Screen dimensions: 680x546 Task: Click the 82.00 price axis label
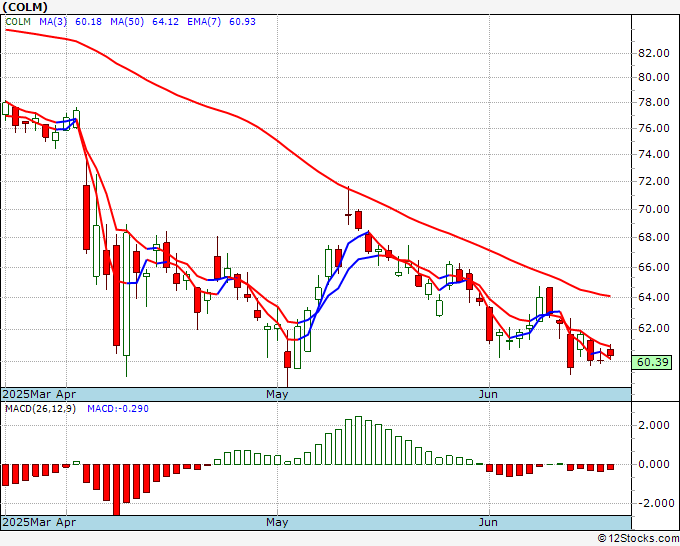tap(654, 53)
